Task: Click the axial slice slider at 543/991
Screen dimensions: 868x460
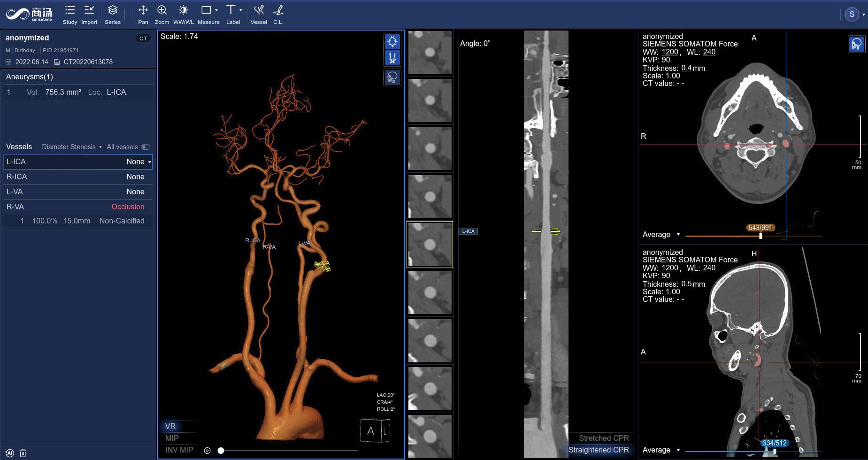Action: tap(760, 236)
